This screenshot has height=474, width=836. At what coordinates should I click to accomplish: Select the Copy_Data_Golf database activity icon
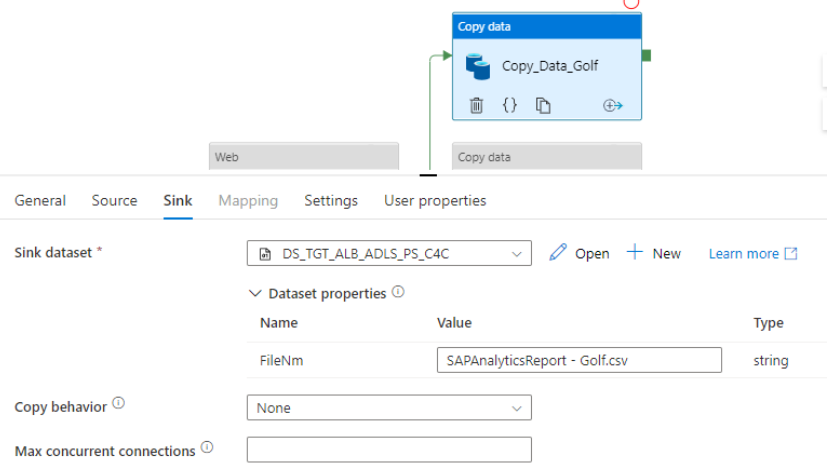(478, 67)
